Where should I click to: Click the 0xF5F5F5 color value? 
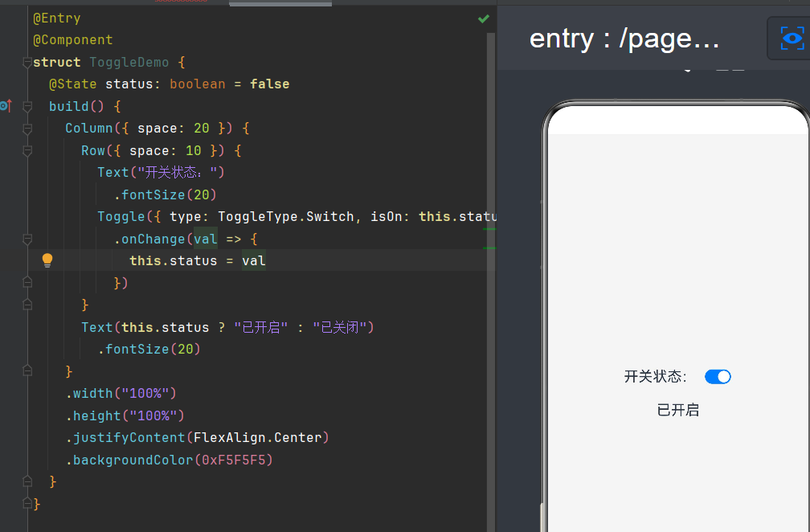coord(234,460)
